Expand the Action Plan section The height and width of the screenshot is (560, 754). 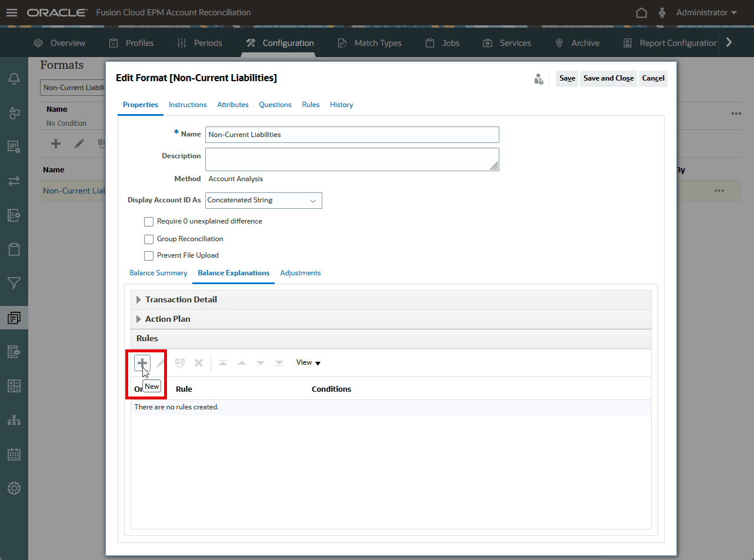tap(139, 319)
